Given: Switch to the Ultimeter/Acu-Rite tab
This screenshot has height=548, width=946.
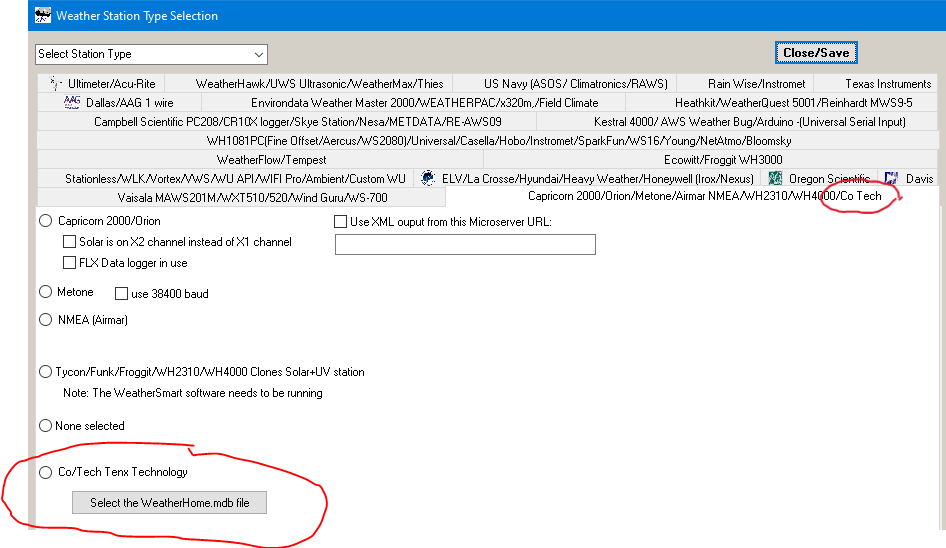Looking at the screenshot, I should (101, 83).
